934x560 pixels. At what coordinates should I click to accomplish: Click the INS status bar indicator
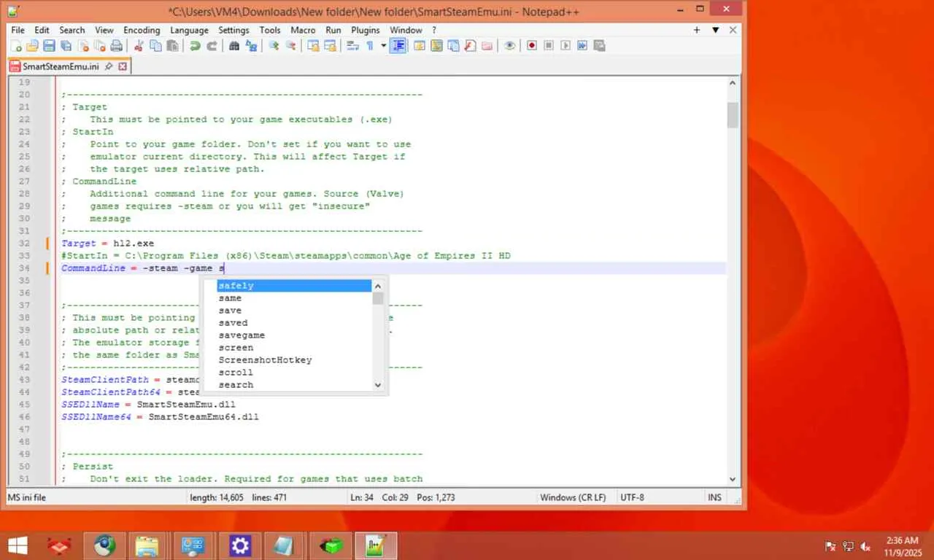(714, 497)
